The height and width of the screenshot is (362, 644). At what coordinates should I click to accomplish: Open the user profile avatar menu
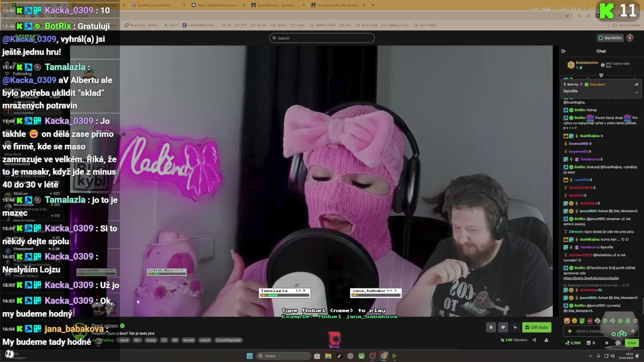click(630, 38)
